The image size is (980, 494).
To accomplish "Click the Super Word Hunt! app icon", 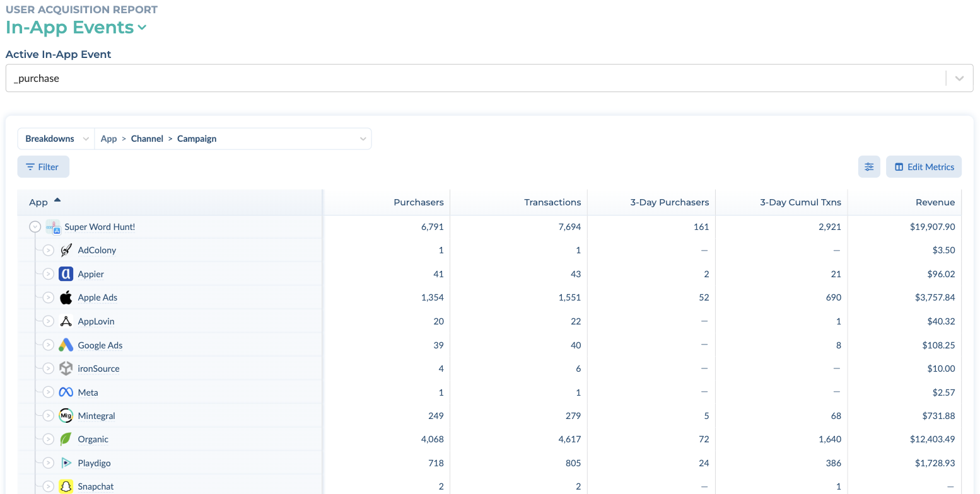I will click(x=53, y=227).
